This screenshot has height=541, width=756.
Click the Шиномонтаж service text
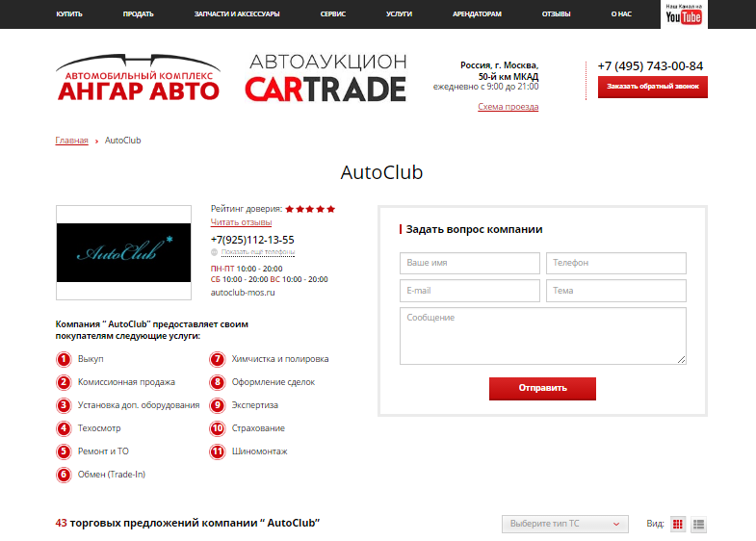point(259,451)
